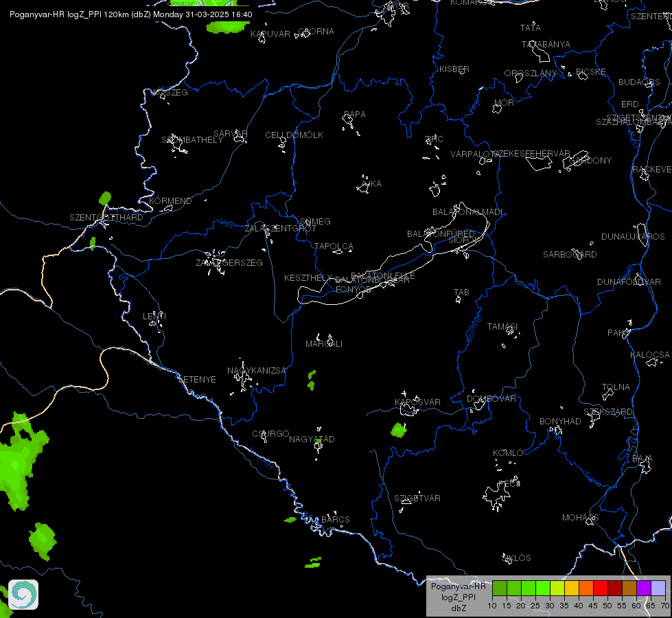Screen dimensions: 672x618
Task: Click the SZOMBATHELY city label
Action: point(192,140)
